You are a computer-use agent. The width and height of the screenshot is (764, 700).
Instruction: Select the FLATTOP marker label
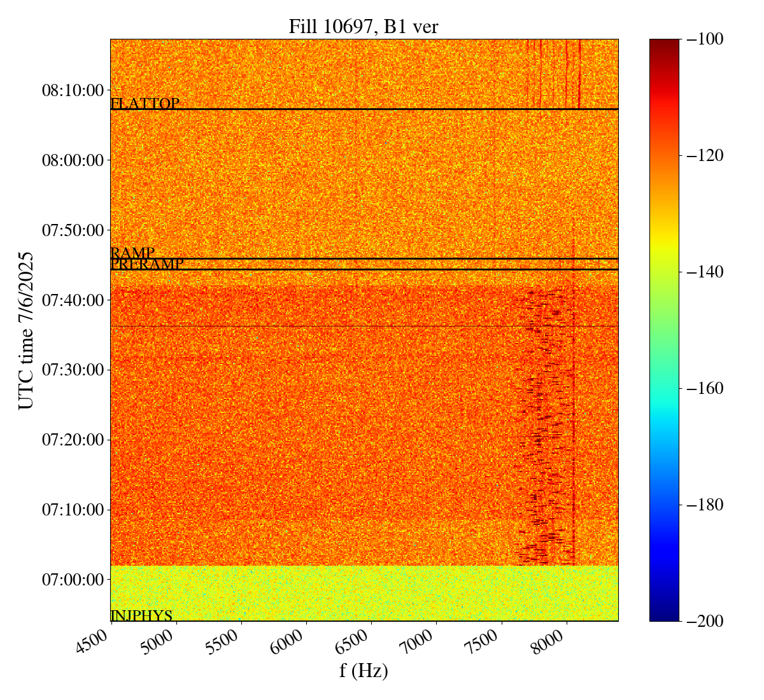pos(145,103)
